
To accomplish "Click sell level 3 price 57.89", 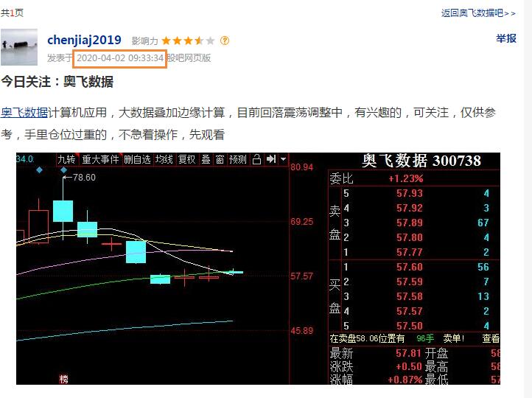I will (x=410, y=223).
